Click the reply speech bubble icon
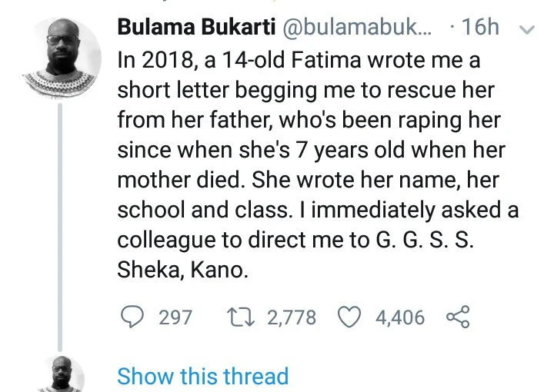Screen dimensions: 554x392 133,317
